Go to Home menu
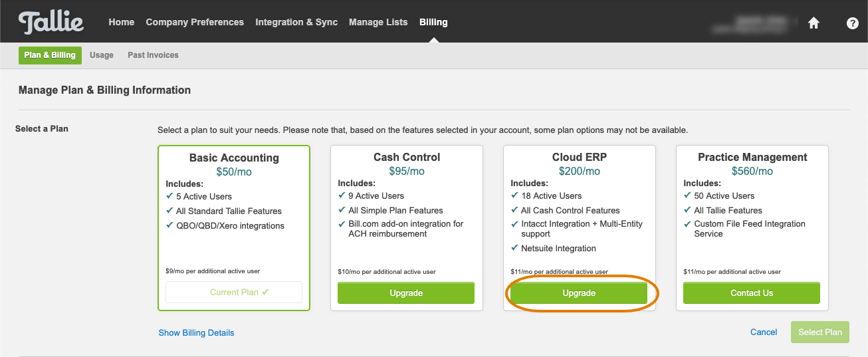 click(122, 22)
